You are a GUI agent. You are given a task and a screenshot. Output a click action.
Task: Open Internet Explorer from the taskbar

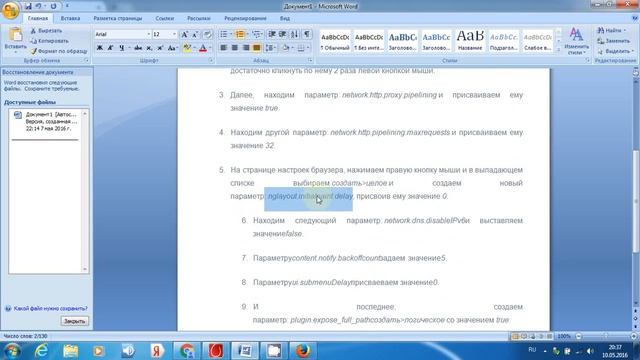pos(41,351)
